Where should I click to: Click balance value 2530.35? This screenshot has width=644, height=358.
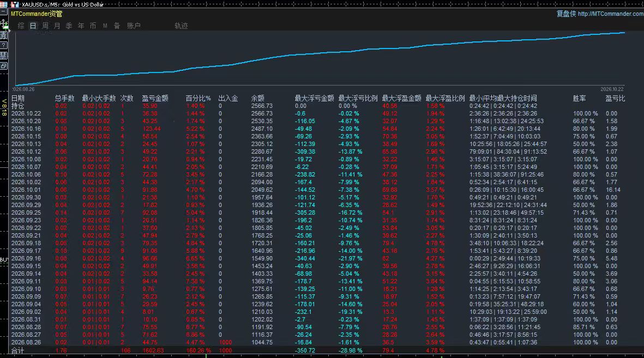(x=262, y=121)
